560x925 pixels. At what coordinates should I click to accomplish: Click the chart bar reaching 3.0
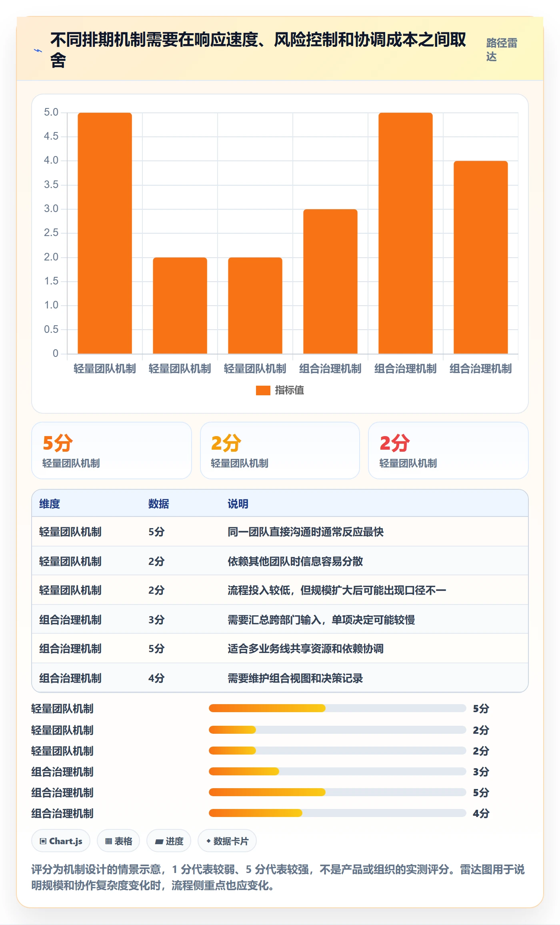tap(330, 281)
